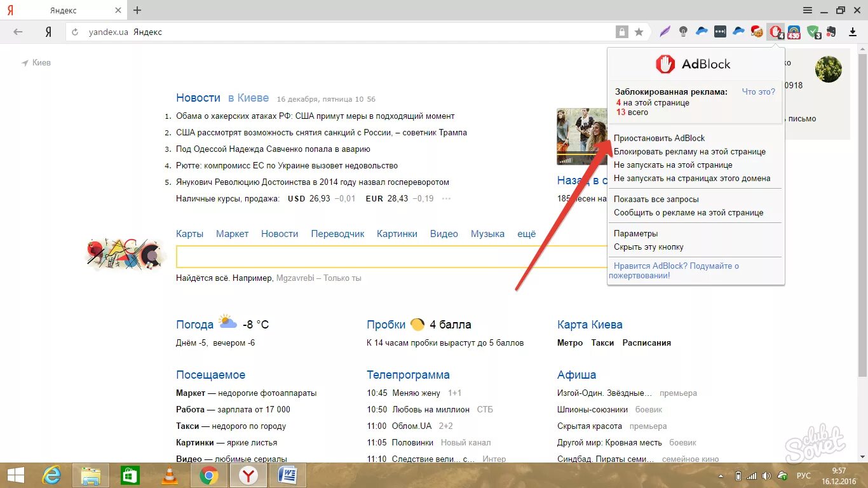Open the rainbow extension with 430 badge
The width and height of the screenshot is (868, 488).
pos(794,32)
